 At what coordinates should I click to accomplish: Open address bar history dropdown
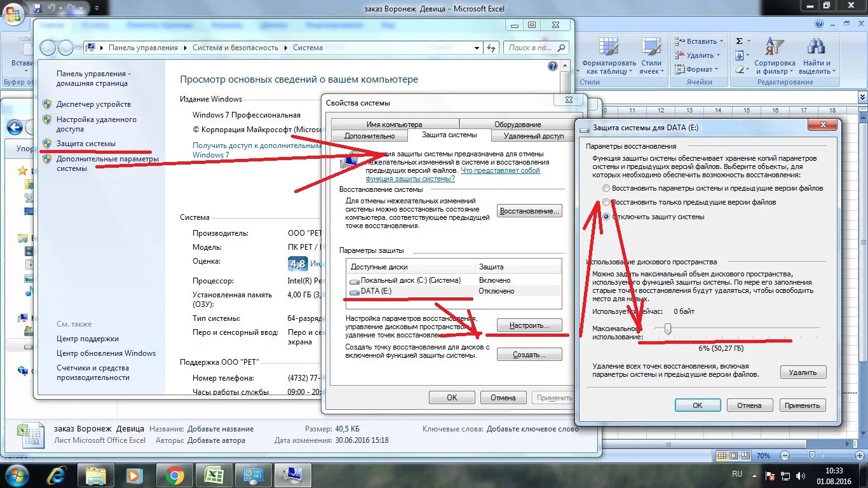coord(477,48)
